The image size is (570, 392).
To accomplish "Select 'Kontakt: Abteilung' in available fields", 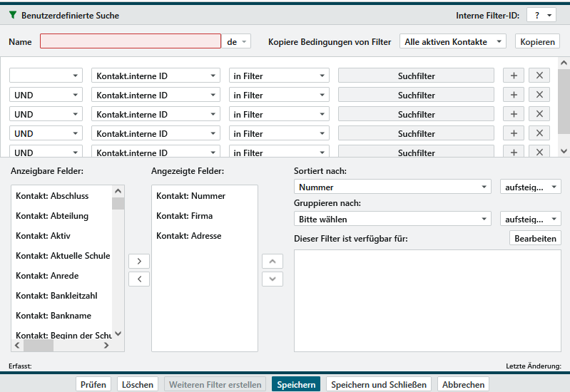I will [x=52, y=216].
